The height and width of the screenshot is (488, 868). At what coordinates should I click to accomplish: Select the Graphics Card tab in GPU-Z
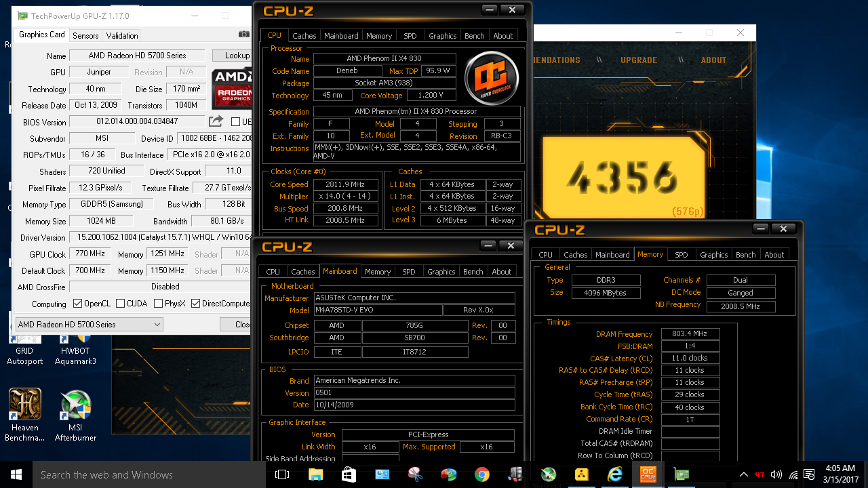point(42,35)
